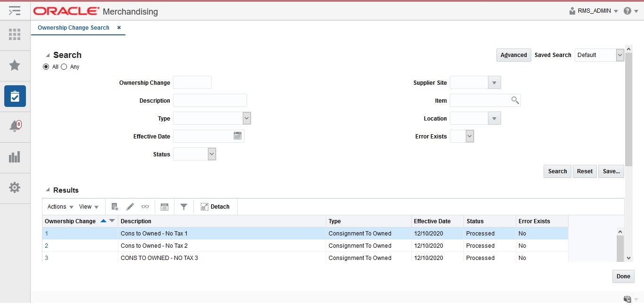Open the Favorites star icon
The height and width of the screenshot is (308, 644).
[x=15, y=65]
